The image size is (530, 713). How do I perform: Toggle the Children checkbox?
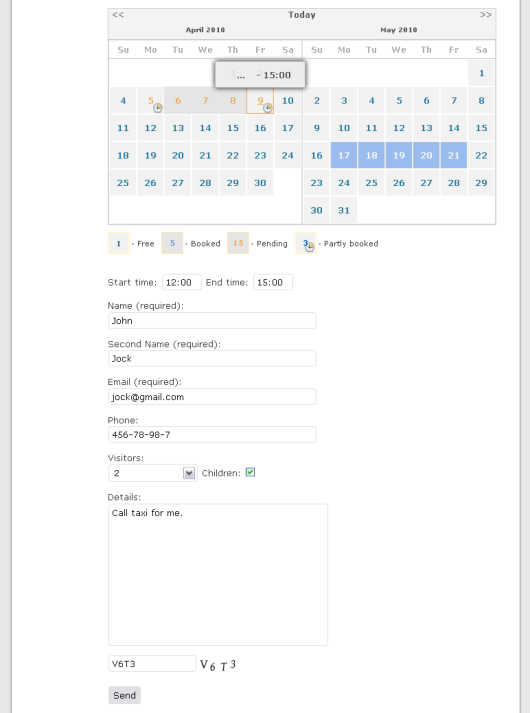click(250, 472)
